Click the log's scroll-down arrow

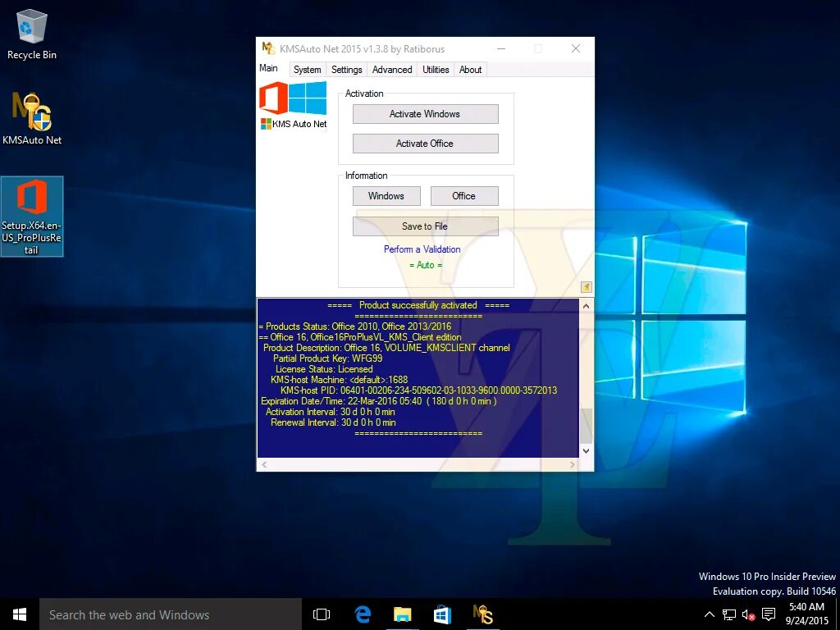click(586, 450)
